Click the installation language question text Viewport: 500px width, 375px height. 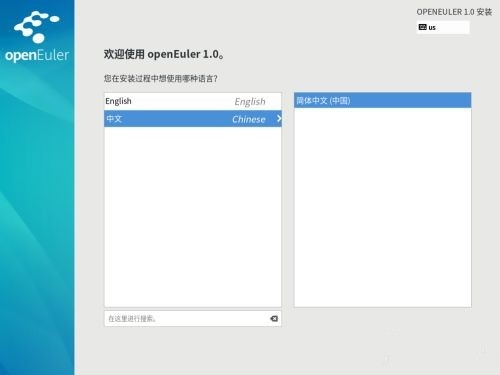click(x=161, y=79)
